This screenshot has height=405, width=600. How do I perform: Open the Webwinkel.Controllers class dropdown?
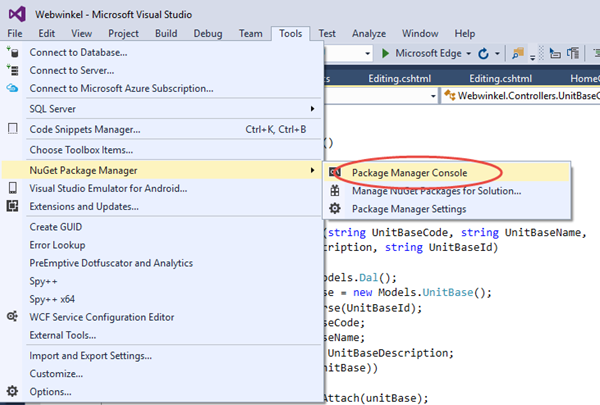[520, 96]
